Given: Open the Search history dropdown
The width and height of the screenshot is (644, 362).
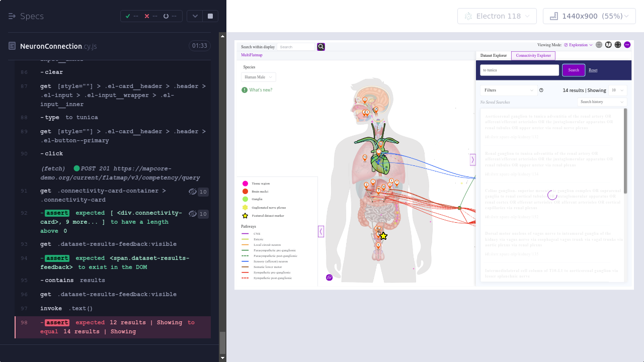Looking at the screenshot, I should click(x=602, y=102).
